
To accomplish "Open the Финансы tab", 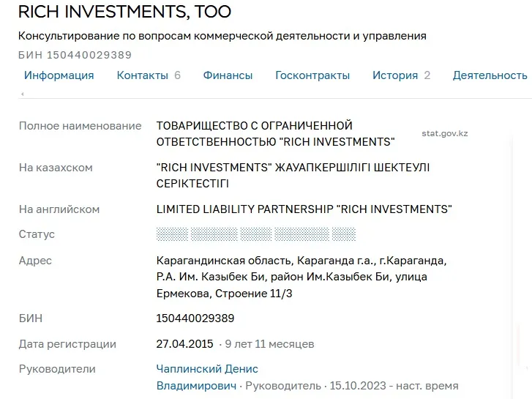I will coord(228,75).
